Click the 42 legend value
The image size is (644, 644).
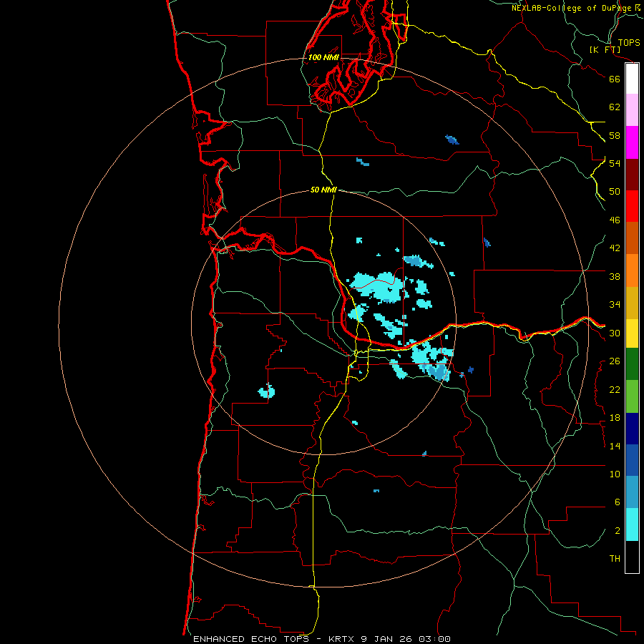tap(615, 248)
